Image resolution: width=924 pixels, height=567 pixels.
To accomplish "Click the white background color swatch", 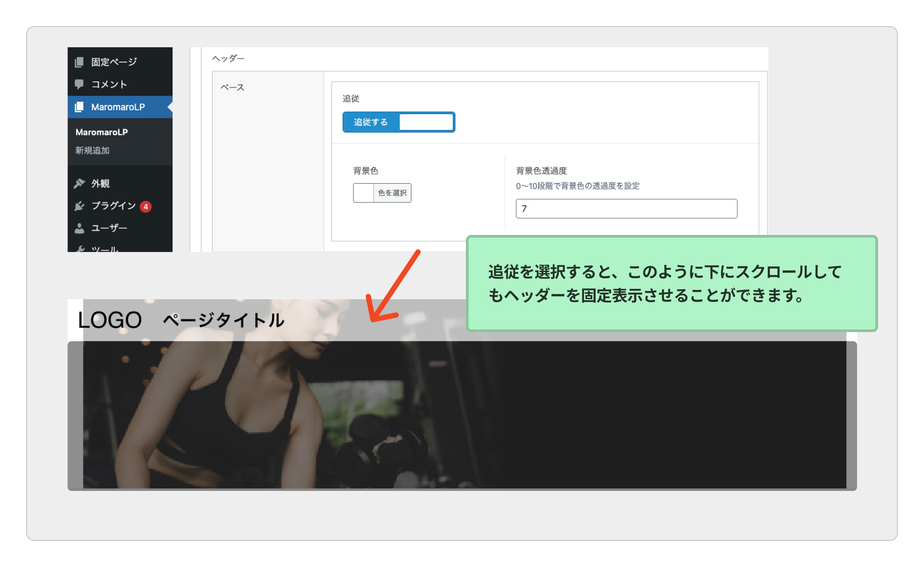I will pos(363,193).
